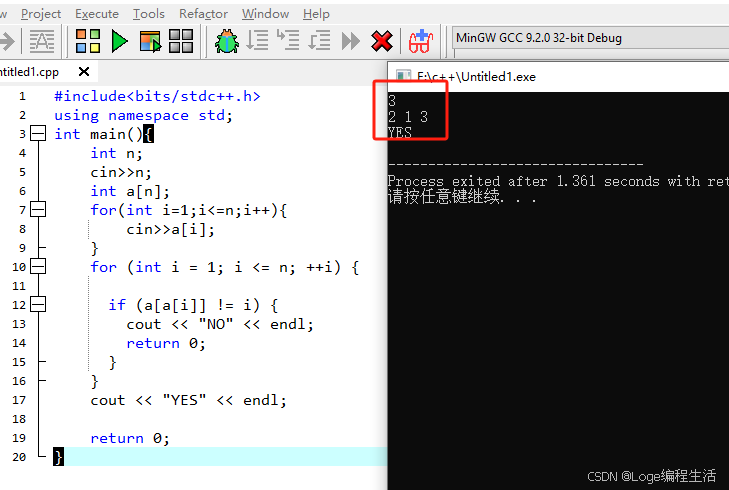
Task: Click the 'cin>>n;' statement
Action: pos(121,172)
